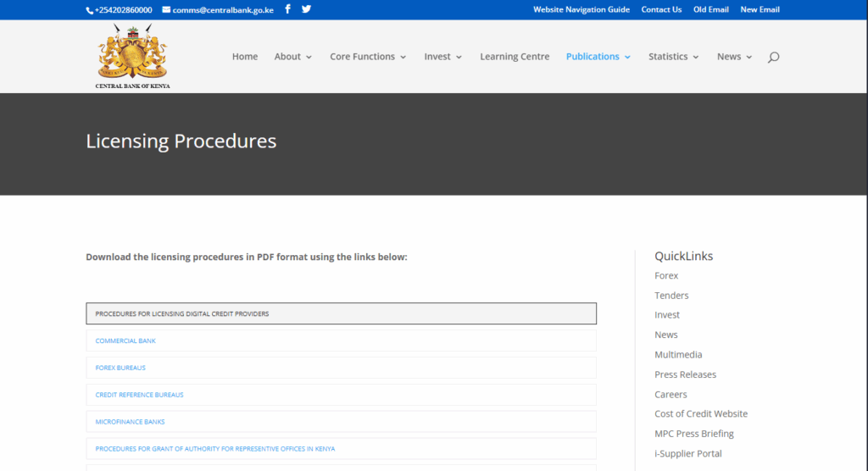Open the search magnifier icon

(x=773, y=57)
